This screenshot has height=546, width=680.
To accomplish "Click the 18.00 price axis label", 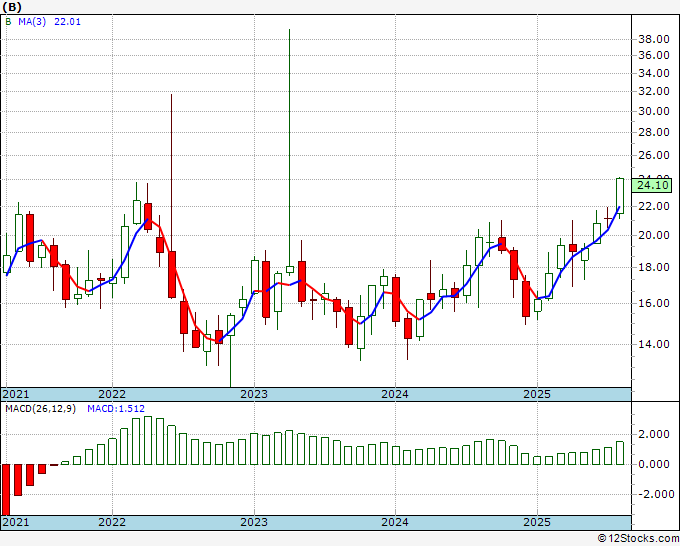I will point(654,267).
